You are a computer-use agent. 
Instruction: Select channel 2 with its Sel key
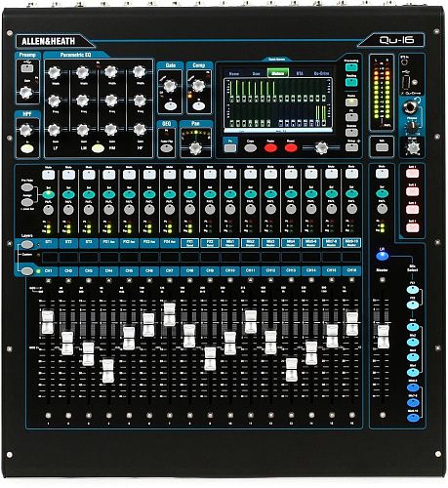[68, 194]
